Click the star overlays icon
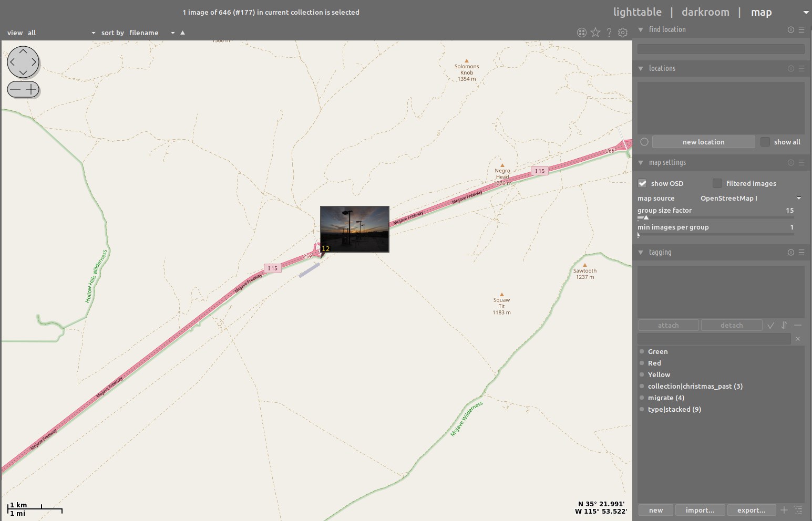812x521 pixels. [x=595, y=33]
